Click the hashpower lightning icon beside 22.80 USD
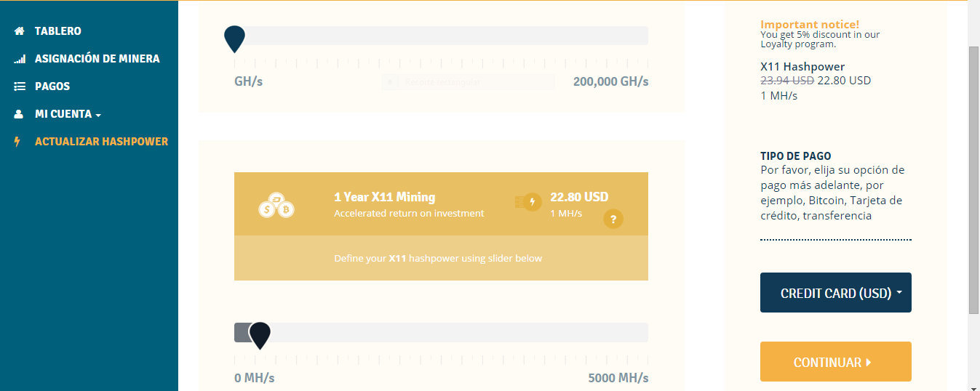 coord(529,202)
